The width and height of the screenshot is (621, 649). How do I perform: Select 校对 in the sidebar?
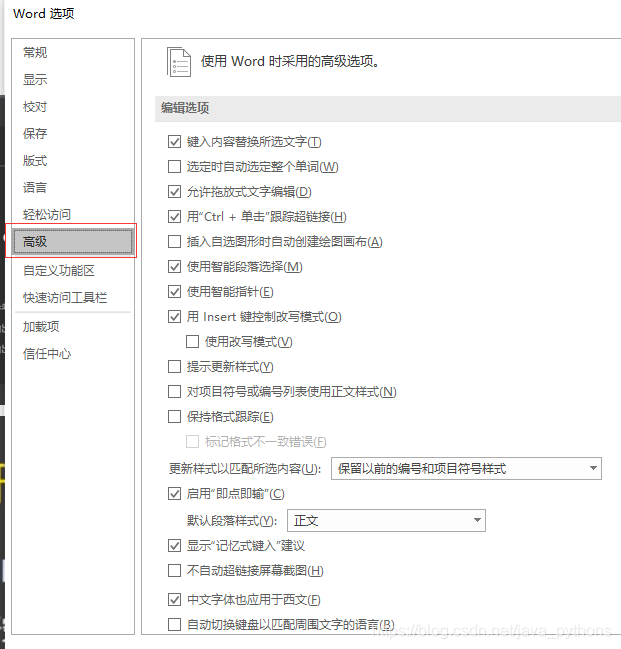tap(35, 107)
